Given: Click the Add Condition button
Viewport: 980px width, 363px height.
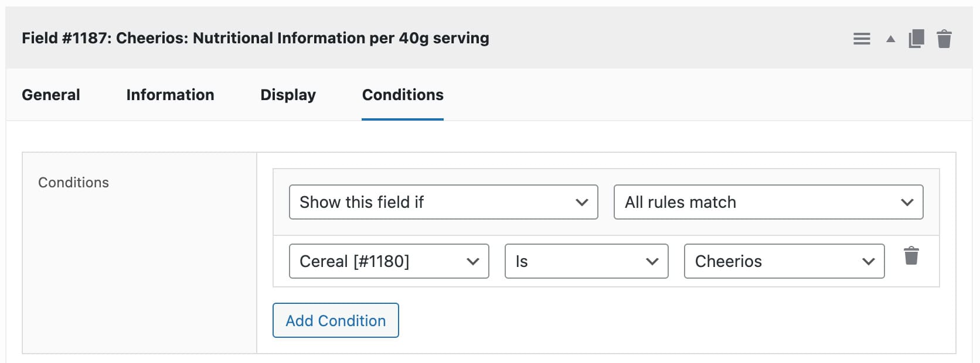Looking at the screenshot, I should 335,320.
